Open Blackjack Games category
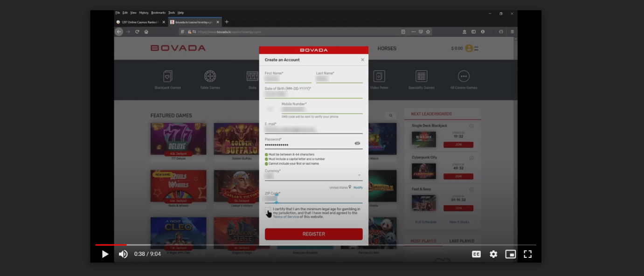The height and width of the screenshot is (276, 644). 168,80
